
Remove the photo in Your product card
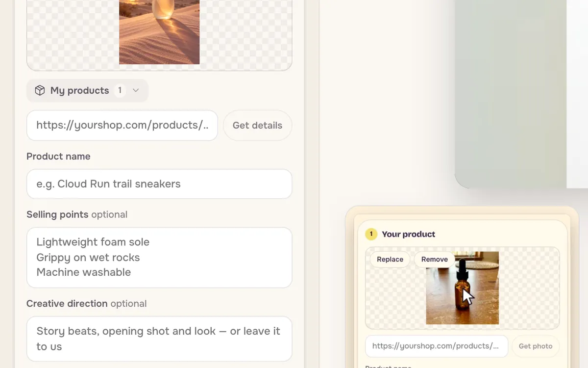point(435,259)
